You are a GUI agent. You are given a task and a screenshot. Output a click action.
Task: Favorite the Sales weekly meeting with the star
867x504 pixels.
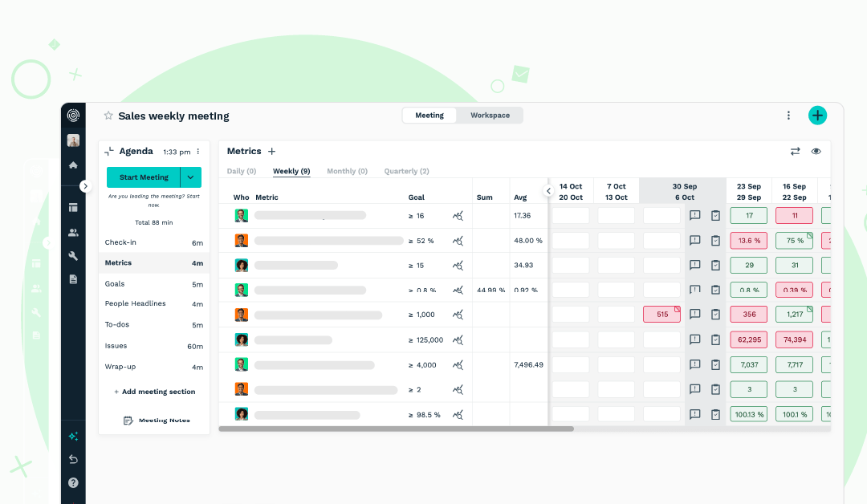pos(108,116)
